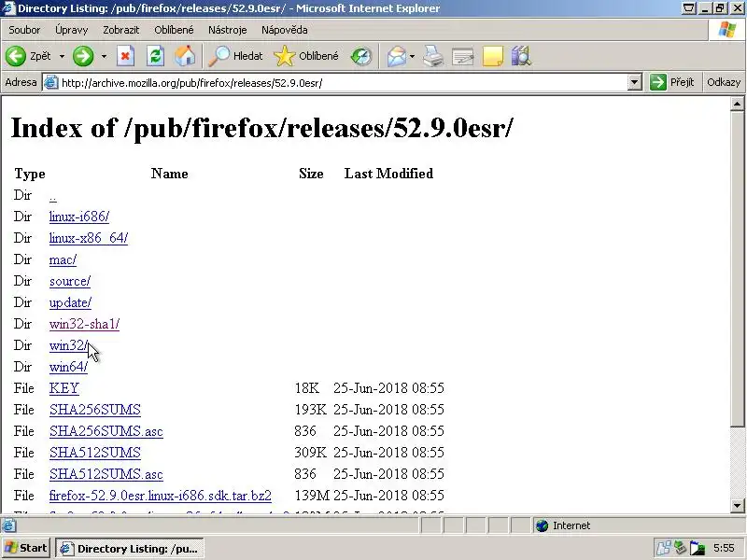This screenshot has height=560, width=747.
Task: Select the Directory Listing taskbar button
Action: pos(130,549)
